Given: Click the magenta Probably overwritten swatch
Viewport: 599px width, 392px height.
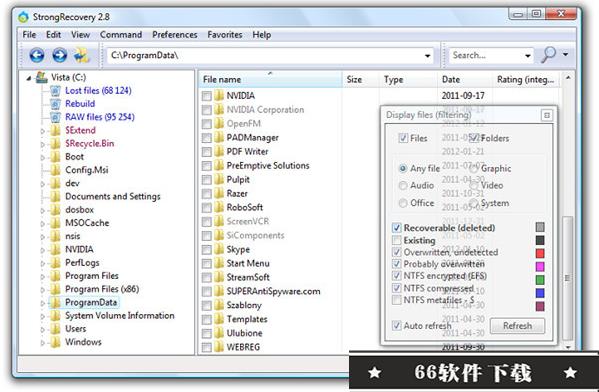Looking at the screenshot, I should tap(540, 266).
